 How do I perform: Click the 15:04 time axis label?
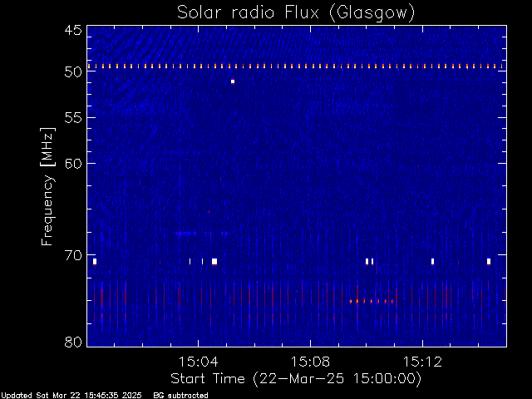(198, 362)
